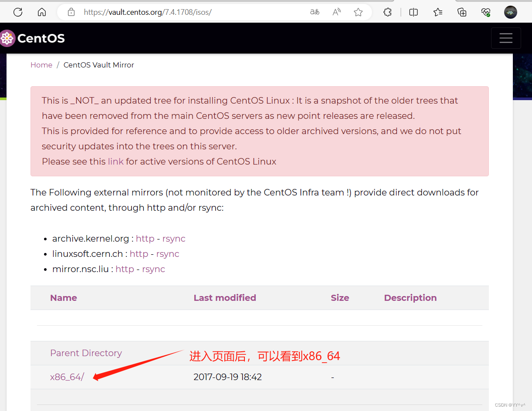The height and width of the screenshot is (411, 532).
Task: Go up to Parent Directory
Action: coord(86,353)
